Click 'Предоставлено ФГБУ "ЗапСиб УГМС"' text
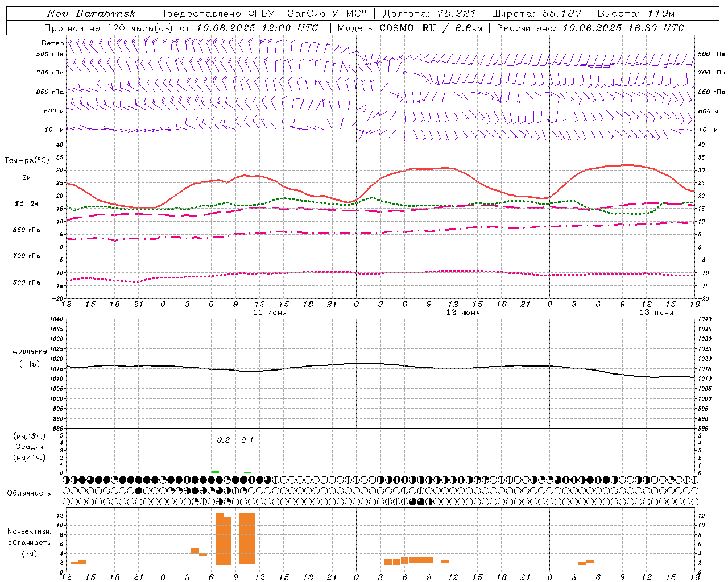Image resolution: width=728 pixels, height=582 pixels. coord(263,14)
